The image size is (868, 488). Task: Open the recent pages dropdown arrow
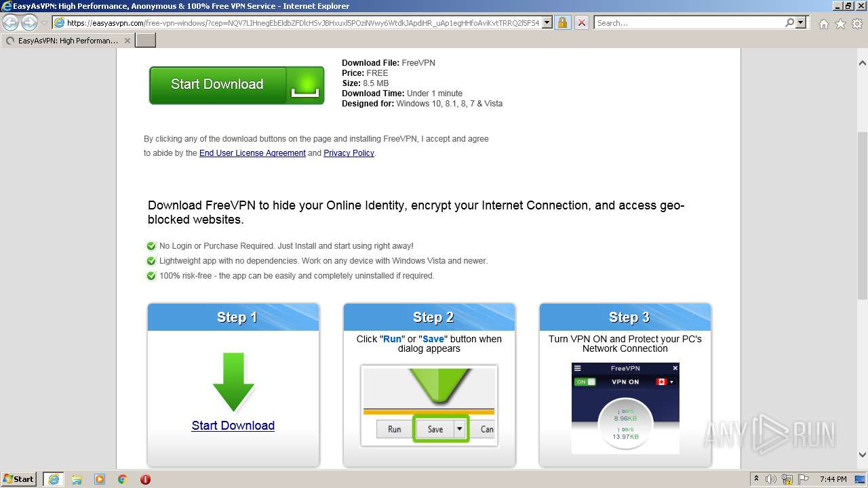point(44,22)
